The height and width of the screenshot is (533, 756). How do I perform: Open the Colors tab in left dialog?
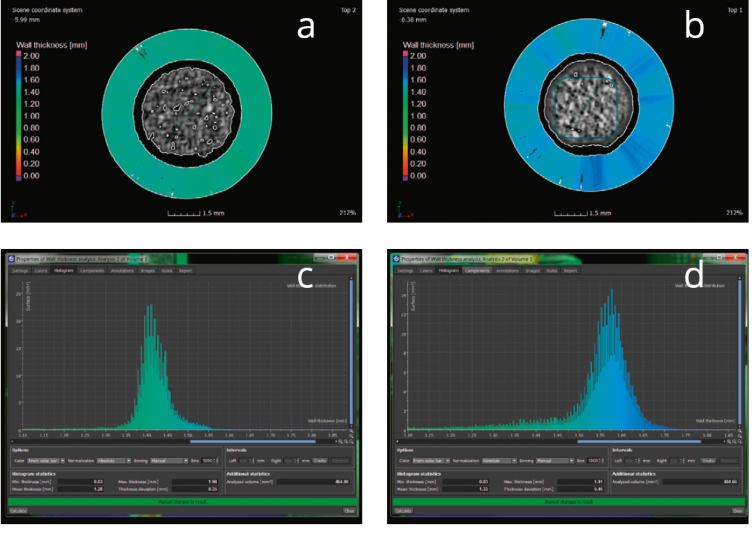pyautogui.click(x=41, y=271)
